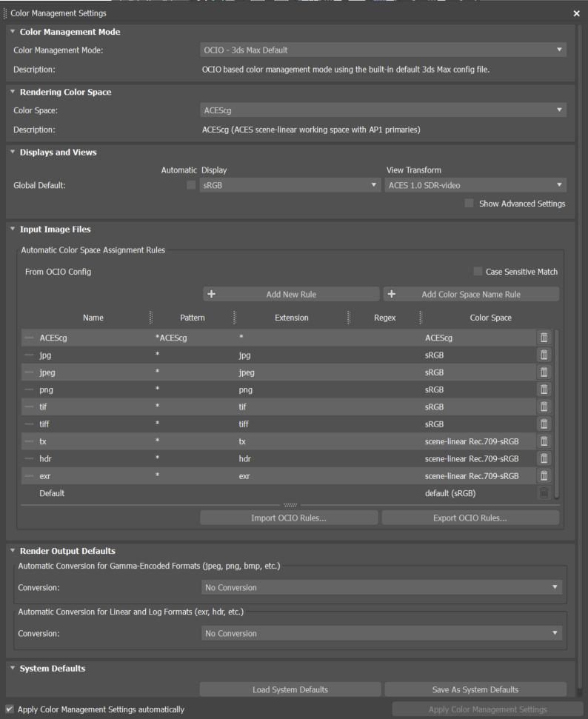Screen dimensions: 588x719
Task: Click the Name column header
Action: coord(93,318)
